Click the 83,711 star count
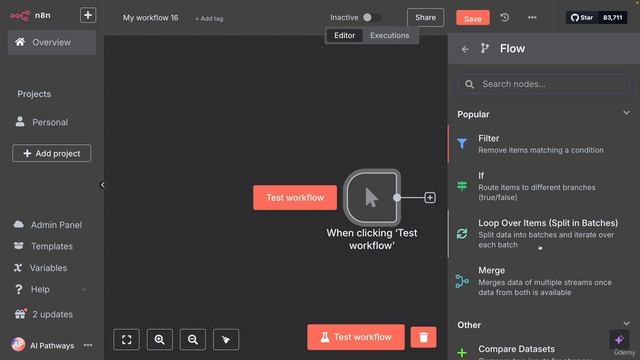The width and height of the screenshot is (640, 360). coord(612,18)
